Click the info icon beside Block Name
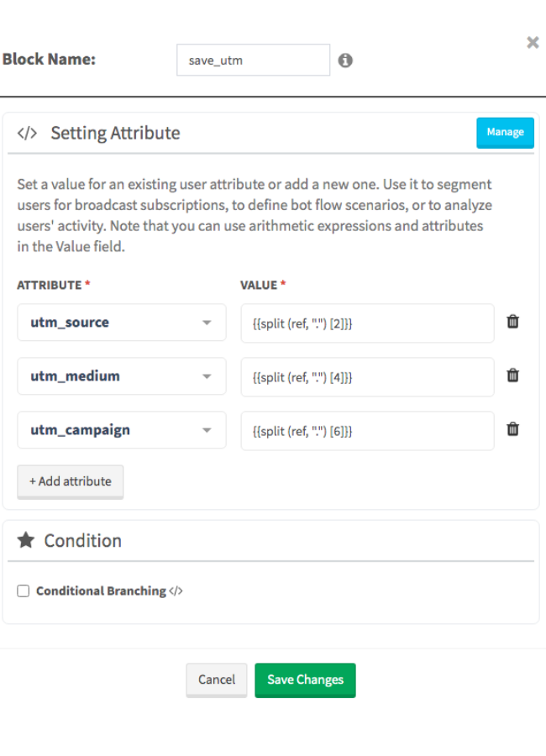Screen dimensions: 546x756 tap(345, 60)
